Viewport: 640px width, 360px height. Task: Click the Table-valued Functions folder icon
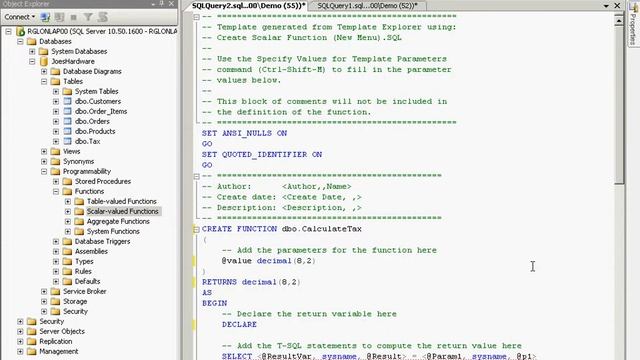pyautogui.click(x=79, y=201)
